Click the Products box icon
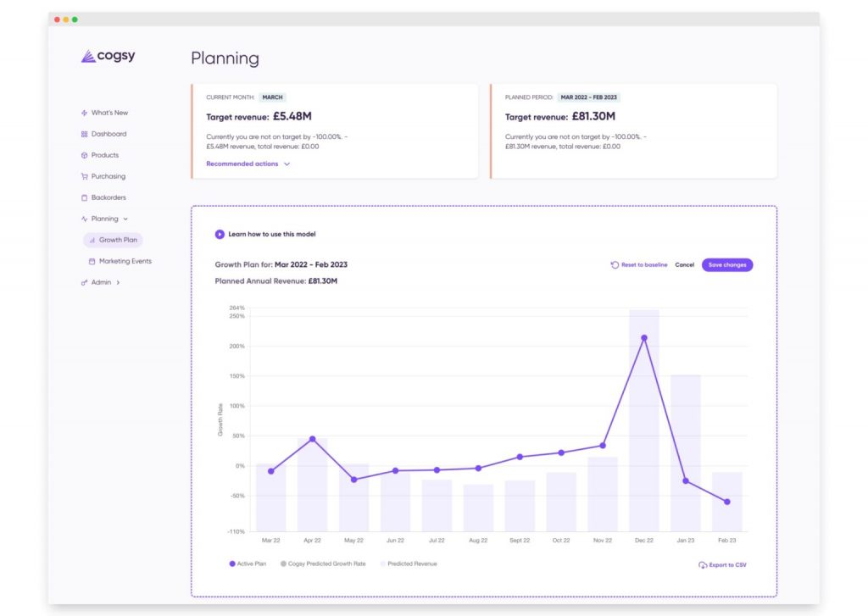This screenshot has height=616, width=868. [x=84, y=155]
